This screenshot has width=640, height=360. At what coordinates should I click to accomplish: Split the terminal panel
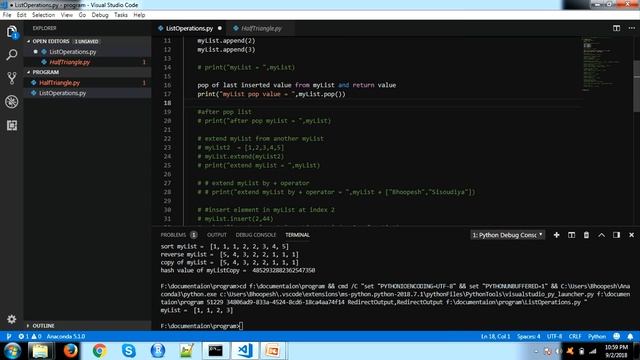(571, 235)
